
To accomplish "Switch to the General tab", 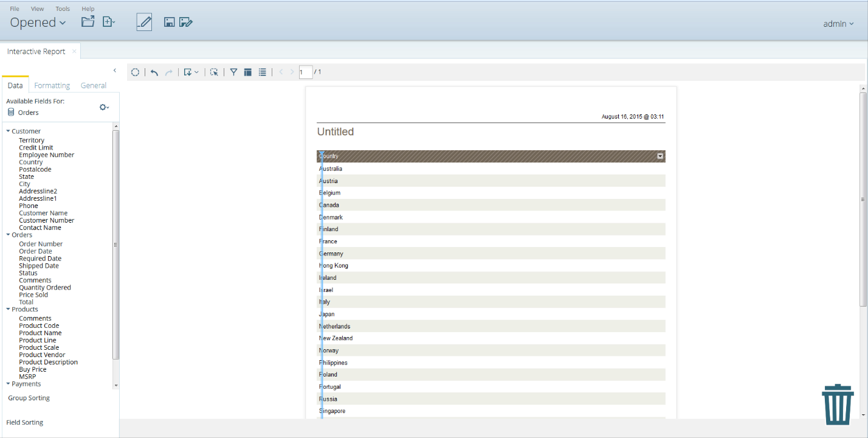I will pyautogui.click(x=94, y=85).
